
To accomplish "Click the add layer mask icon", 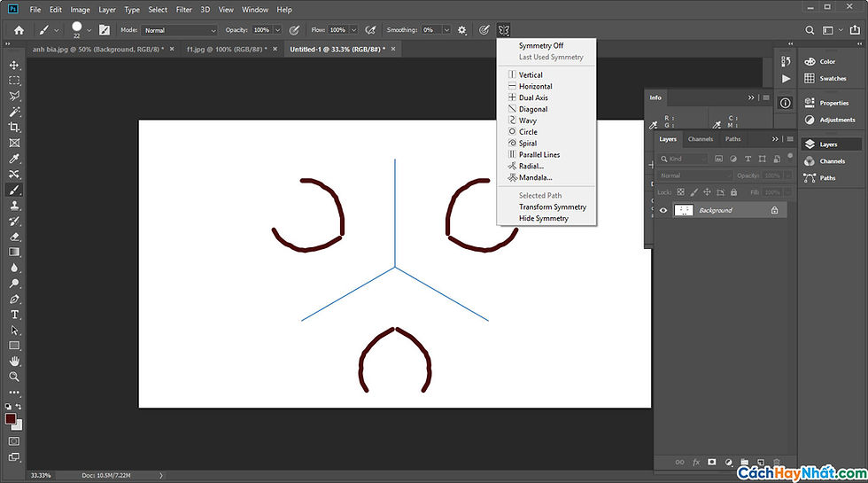I will pyautogui.click(x=712, y=462).
